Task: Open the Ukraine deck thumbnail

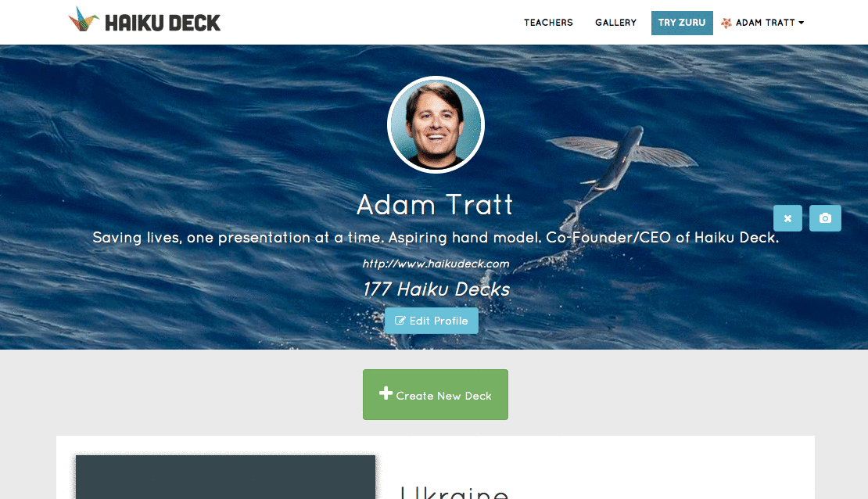Action: (225, 477)
